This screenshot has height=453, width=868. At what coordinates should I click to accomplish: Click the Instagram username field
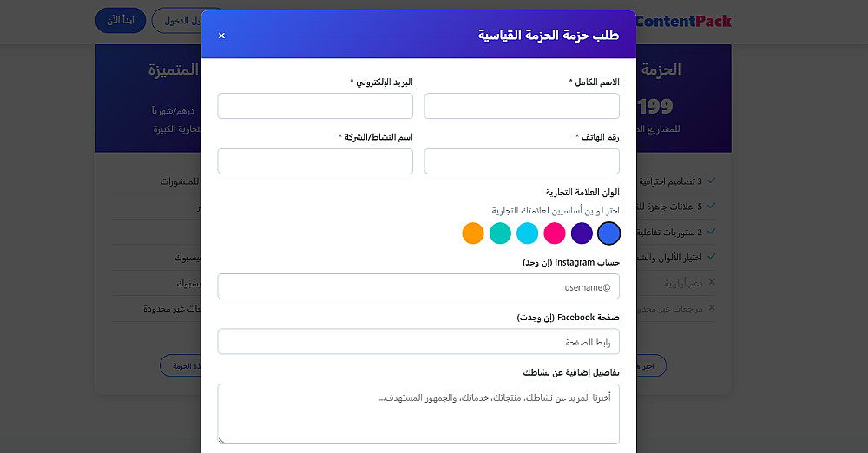pos(418,286)
